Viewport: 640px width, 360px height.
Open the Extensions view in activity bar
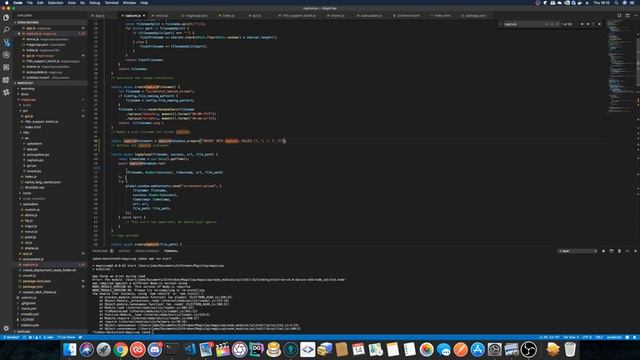click(x=6, y=67)
